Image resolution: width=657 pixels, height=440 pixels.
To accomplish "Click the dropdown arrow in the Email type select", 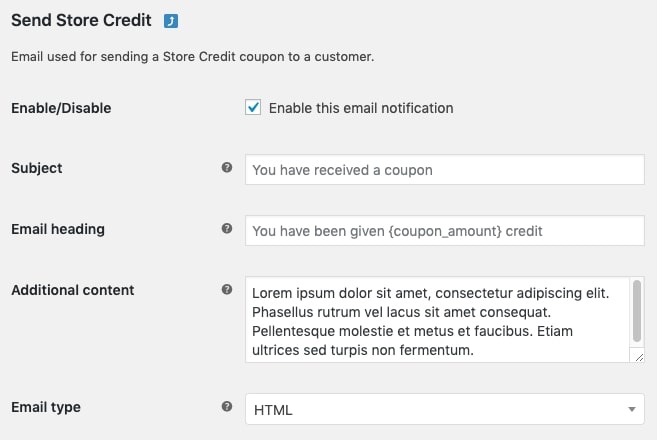I will coord(632,409).
